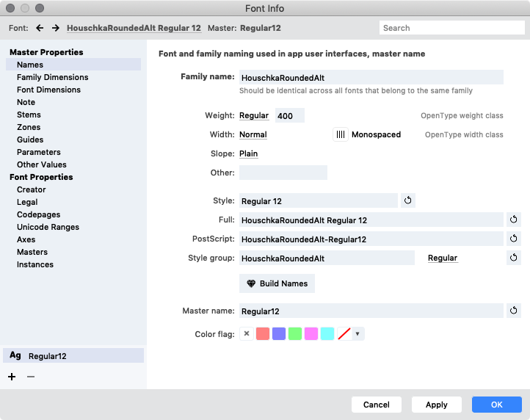Screen dimensions: 530x420
Task: Edit the weight class value 400
Action: click(x=290, y=116)
